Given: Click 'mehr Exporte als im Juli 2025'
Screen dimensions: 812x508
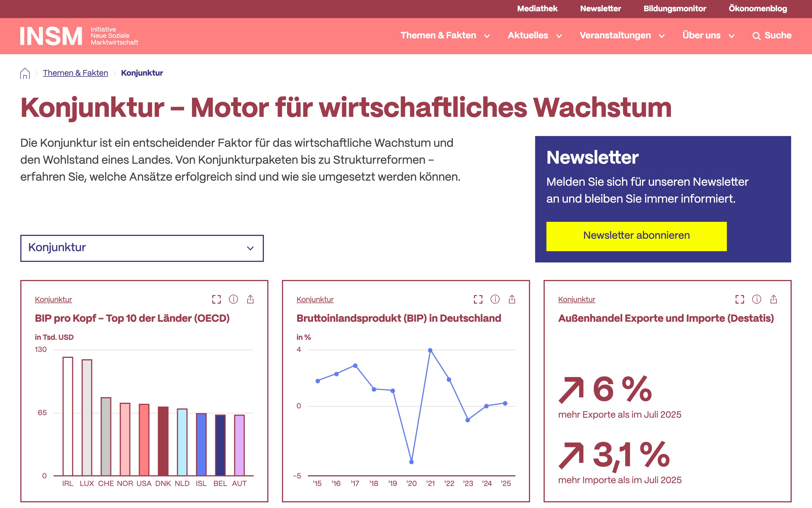Looking at the screenshot, I should pyautogui.click(x=620, y=415).
